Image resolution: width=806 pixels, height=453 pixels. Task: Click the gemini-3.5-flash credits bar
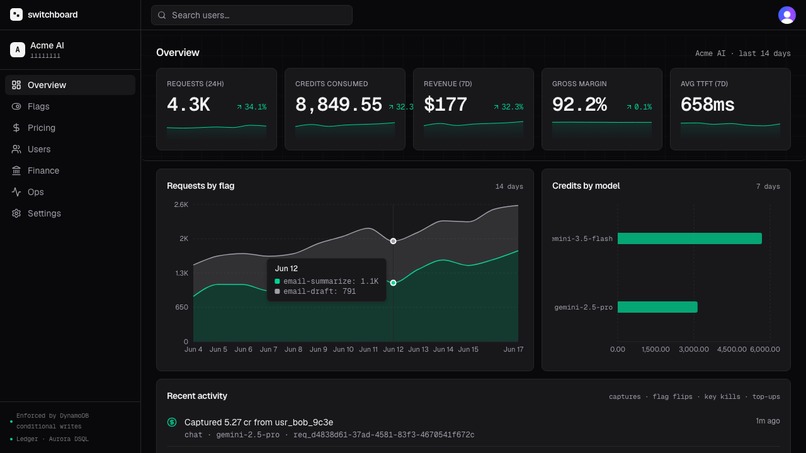click(x=689, y=239)
